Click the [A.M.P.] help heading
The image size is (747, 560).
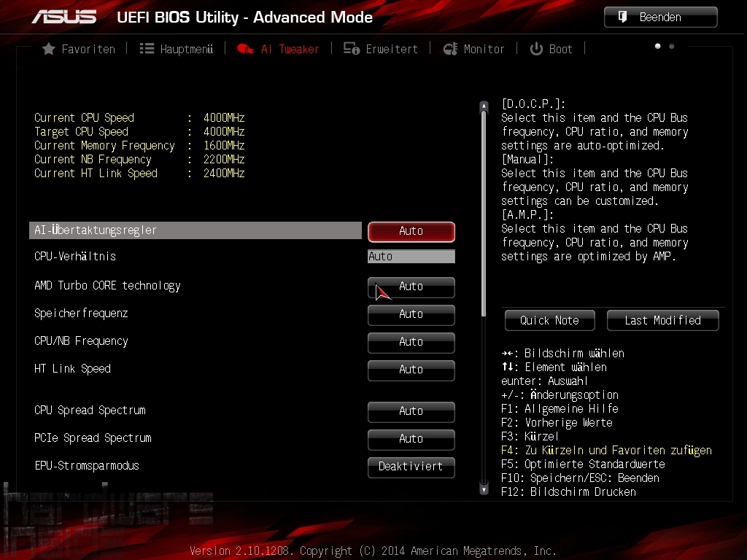(x=527, y=215)
